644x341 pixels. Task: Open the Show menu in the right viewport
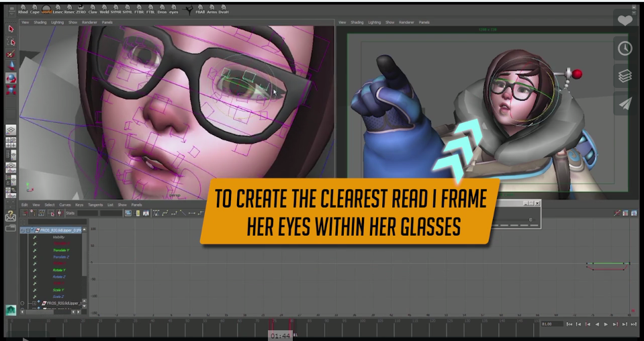(x=389, y=22)
